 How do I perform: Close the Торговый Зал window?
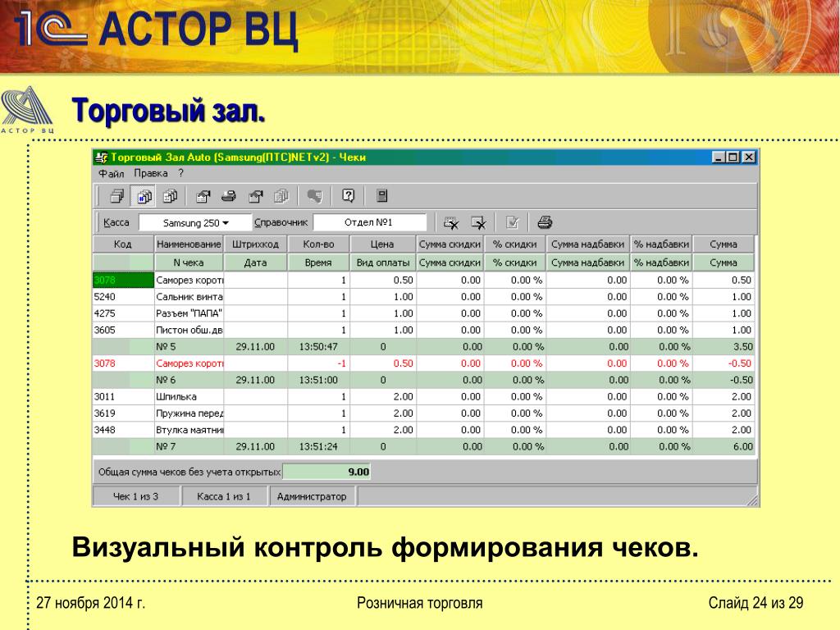[x=749, y=157]
